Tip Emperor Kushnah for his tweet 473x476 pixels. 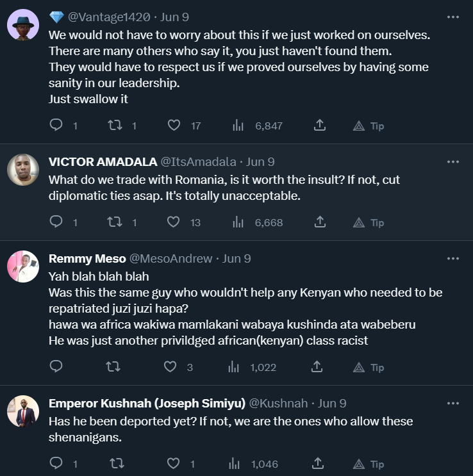(369, 463)
